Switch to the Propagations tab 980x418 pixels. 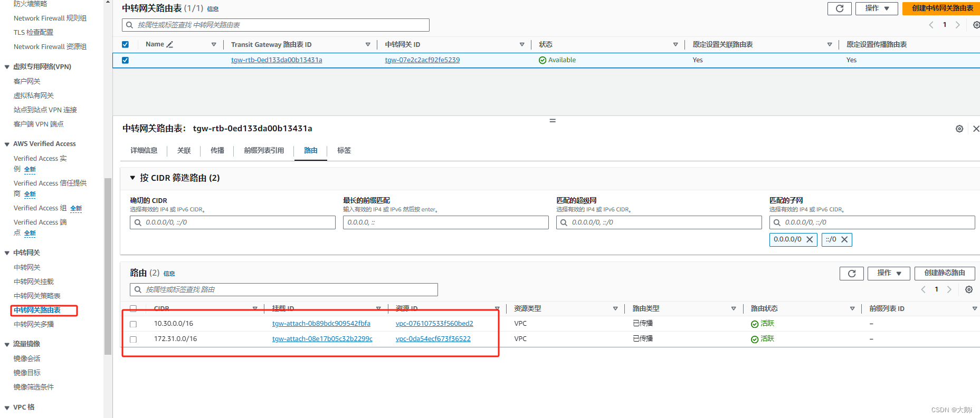click(x=217, y=150)
